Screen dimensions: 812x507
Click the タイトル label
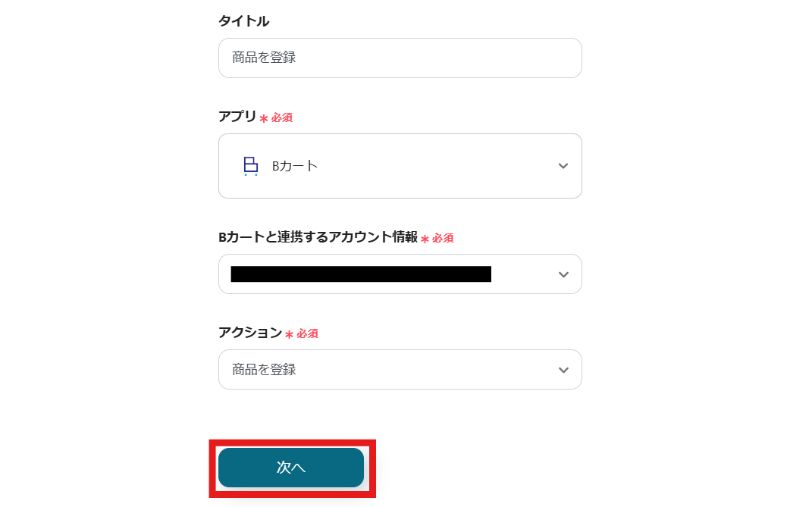[x=243, y=21]
